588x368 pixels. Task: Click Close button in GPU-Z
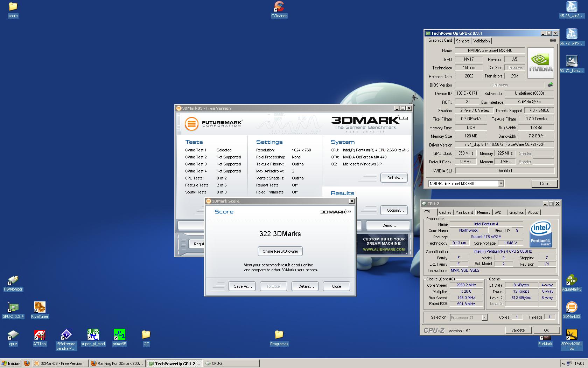(x=544, y=184)
